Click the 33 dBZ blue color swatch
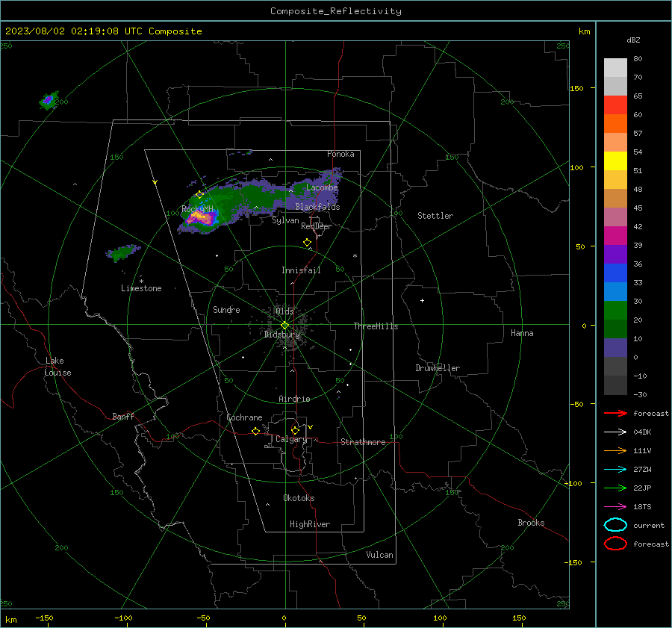This screenshot has width=672, height=628. (615, 291)
